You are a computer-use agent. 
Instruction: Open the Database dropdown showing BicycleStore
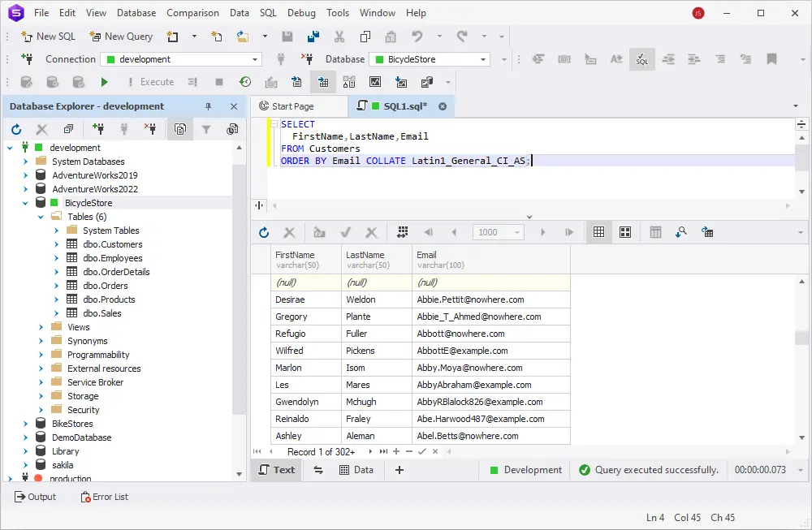(483, 59)
